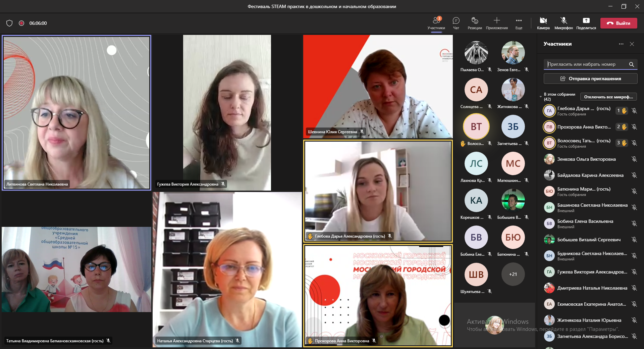This screenshot has width=644, height=349.
Task: Click the Выйти leave button
Action: click(619, 23)
